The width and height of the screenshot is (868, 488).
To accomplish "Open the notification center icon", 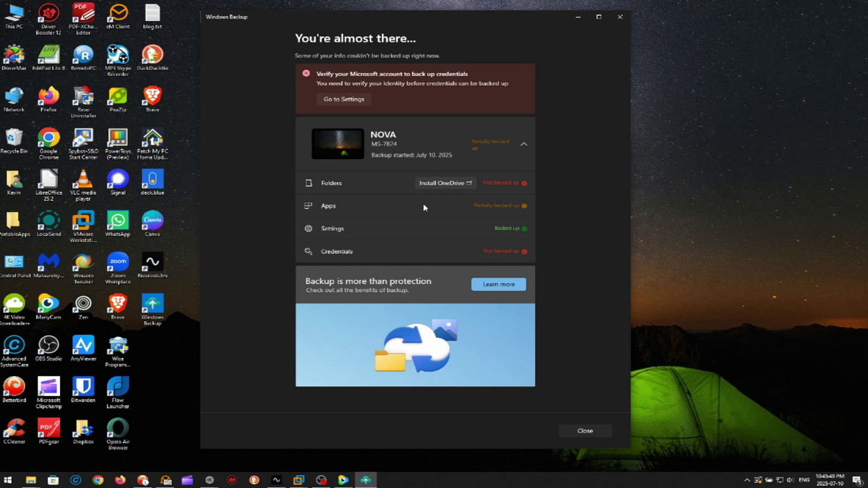I will click(x=857, y=480).
